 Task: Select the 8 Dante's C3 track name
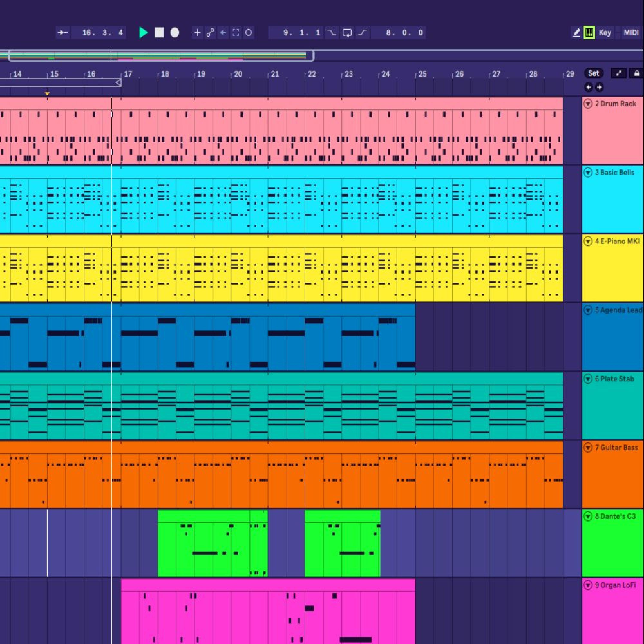(616, 516)
